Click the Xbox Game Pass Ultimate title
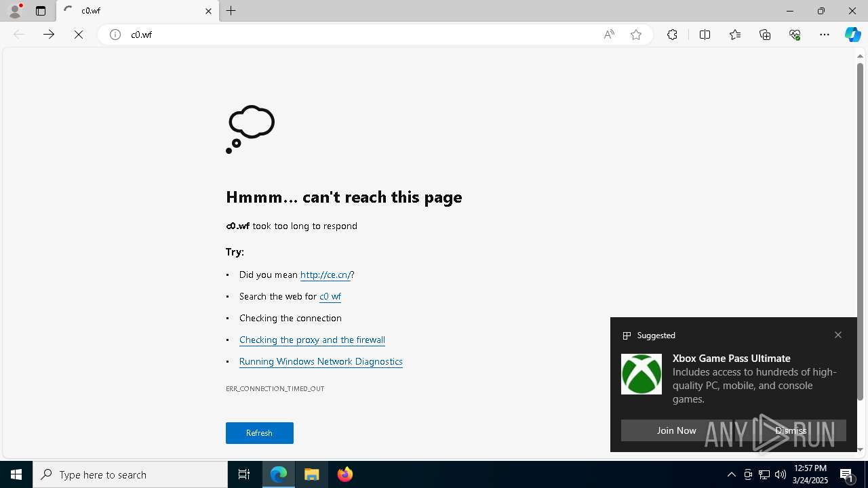 click(731, 358)
